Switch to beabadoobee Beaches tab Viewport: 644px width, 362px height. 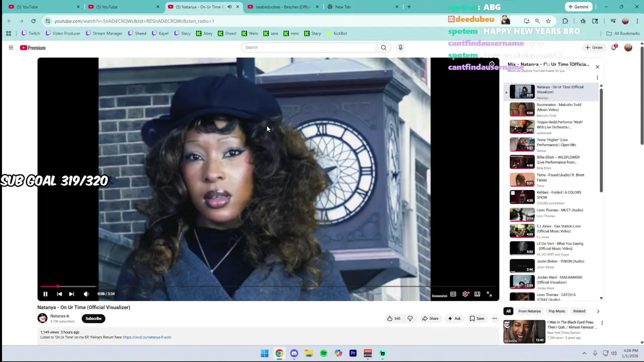(282, 7)
